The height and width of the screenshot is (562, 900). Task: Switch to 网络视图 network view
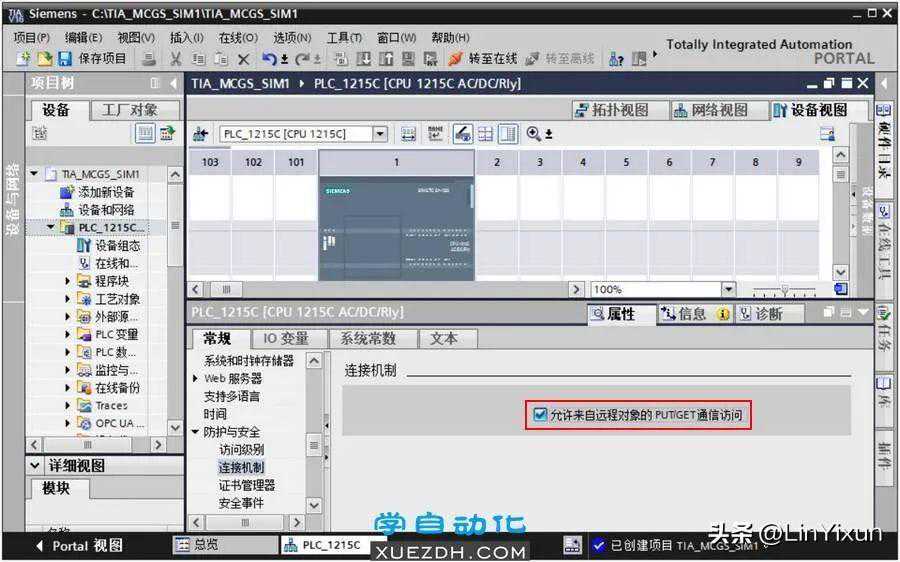pos(710,110)
